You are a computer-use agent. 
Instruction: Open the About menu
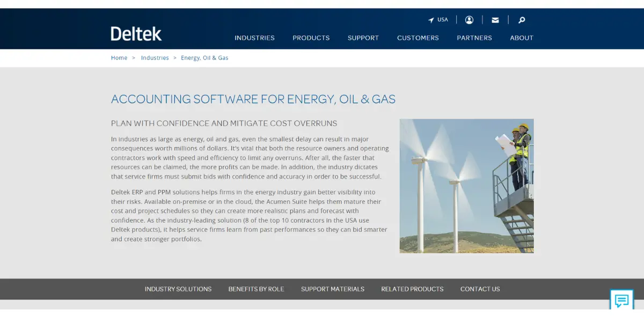point(522,38)
